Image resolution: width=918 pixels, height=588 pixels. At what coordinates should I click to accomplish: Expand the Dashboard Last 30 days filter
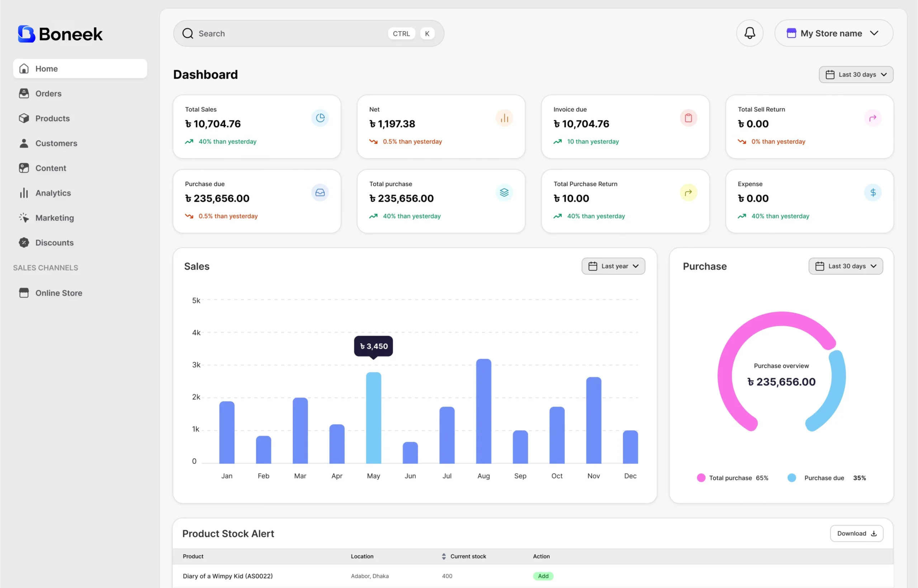click(x=856, y=75)
